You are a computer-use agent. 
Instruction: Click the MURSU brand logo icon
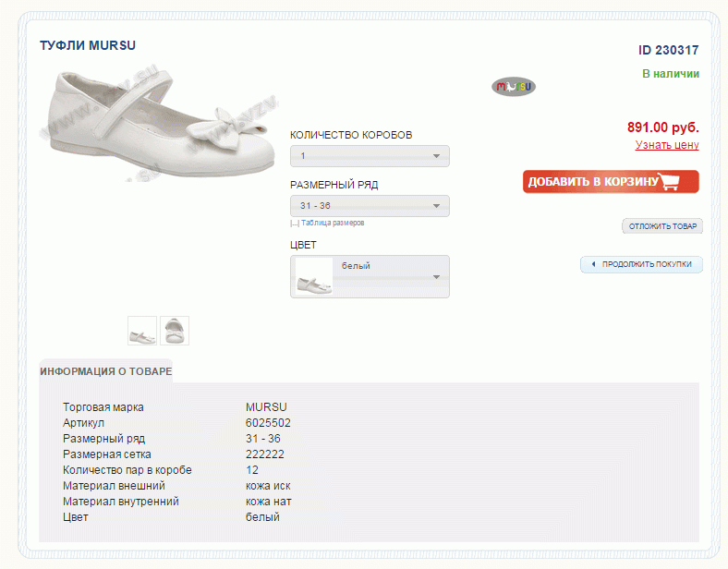coord(514,87)
